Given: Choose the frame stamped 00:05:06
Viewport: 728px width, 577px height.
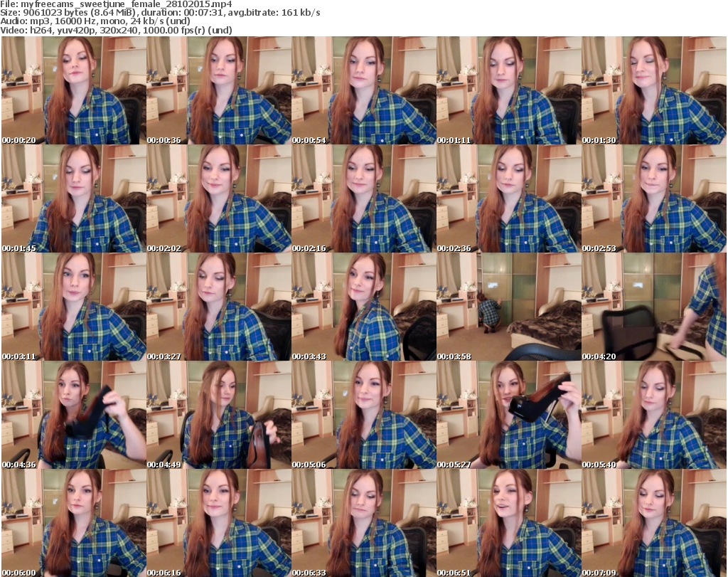Looking at the screenshot, I should pyautogui.click(x=363, y=415).
